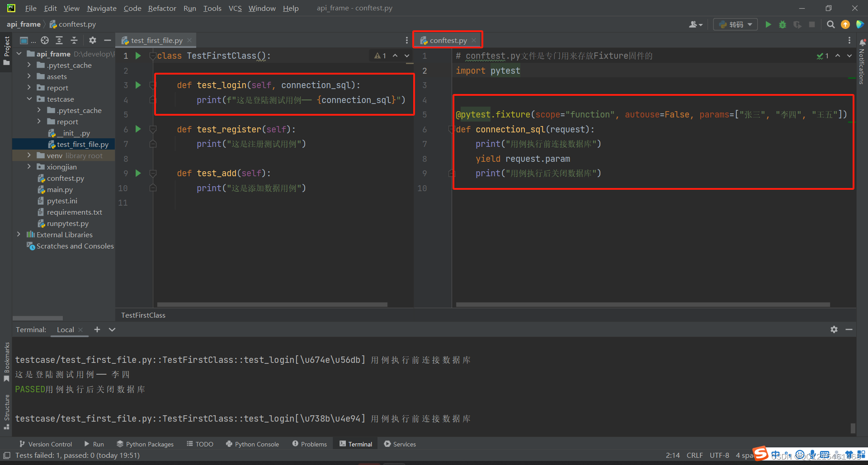Open the Tools menu
Image resolution: width=868 pixels, height=465 pixels.
[x=212, y=8]
